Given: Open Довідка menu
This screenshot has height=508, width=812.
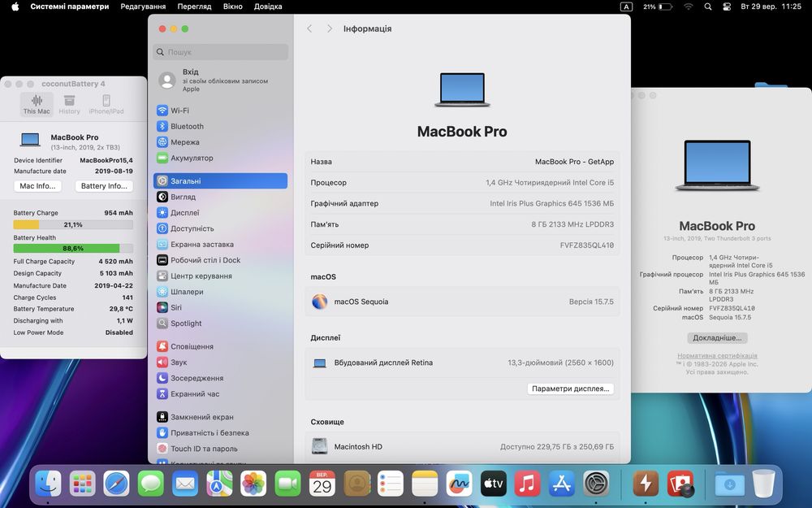Looking at the screenshot, I should [x=268, y=7].
